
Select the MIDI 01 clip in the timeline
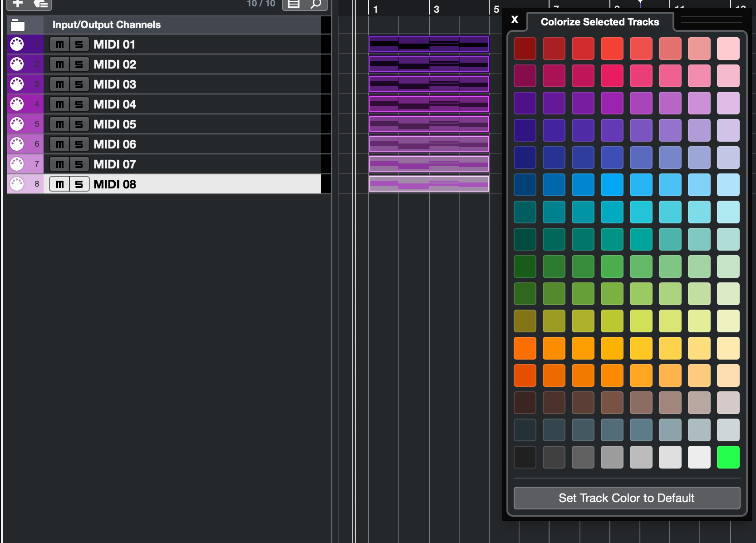click(429, 44)
